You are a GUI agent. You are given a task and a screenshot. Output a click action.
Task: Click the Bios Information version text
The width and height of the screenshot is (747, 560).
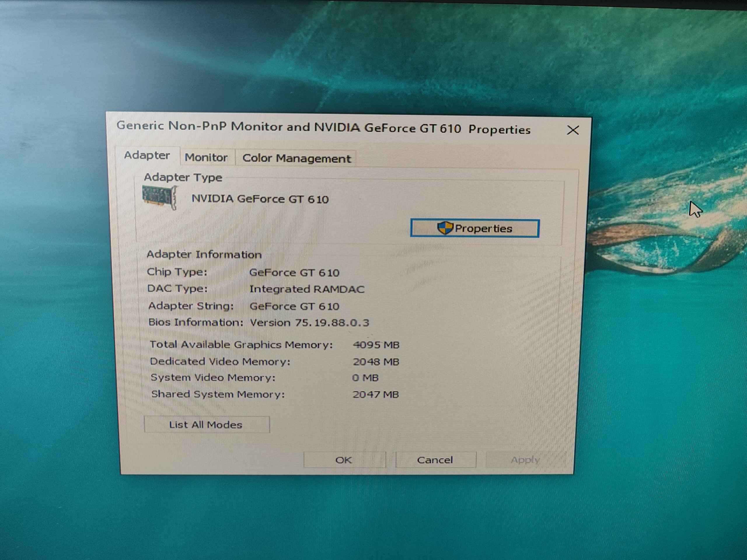[x=309, y=323]
